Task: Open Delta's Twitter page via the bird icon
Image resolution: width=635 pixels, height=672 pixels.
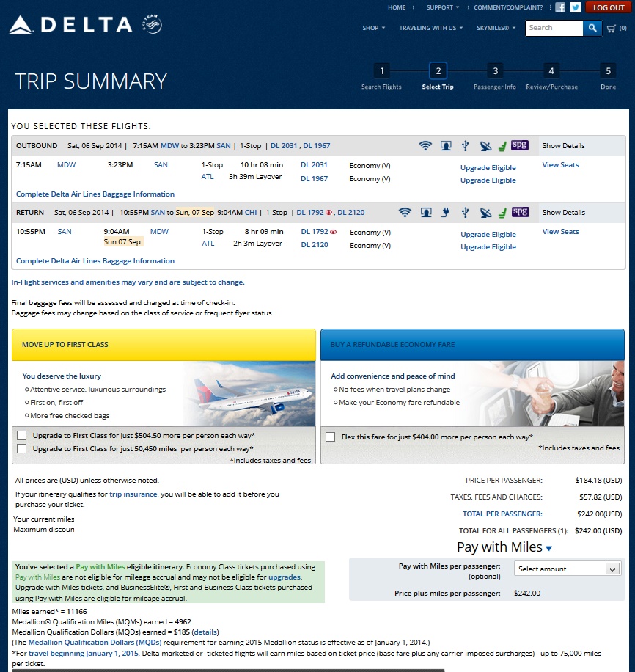Action: click(x=576, y=7)
